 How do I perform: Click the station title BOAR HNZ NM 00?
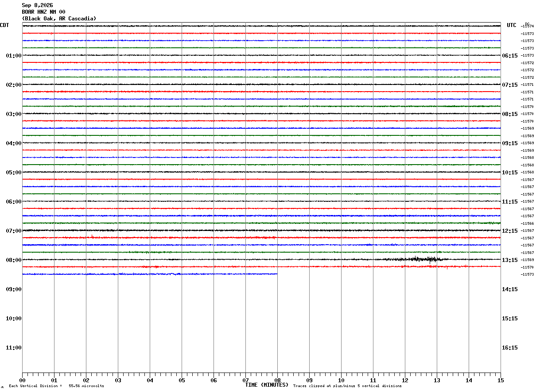(43, 12)
